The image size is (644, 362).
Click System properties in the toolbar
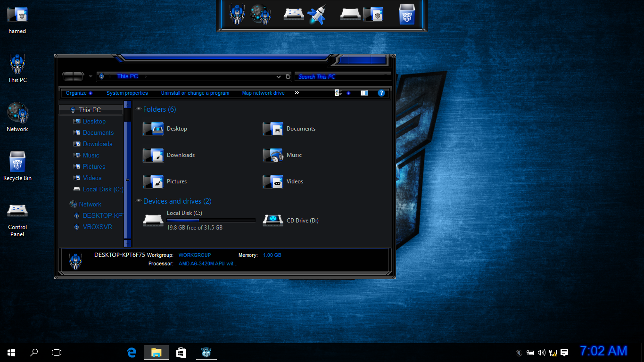(127, 93)
